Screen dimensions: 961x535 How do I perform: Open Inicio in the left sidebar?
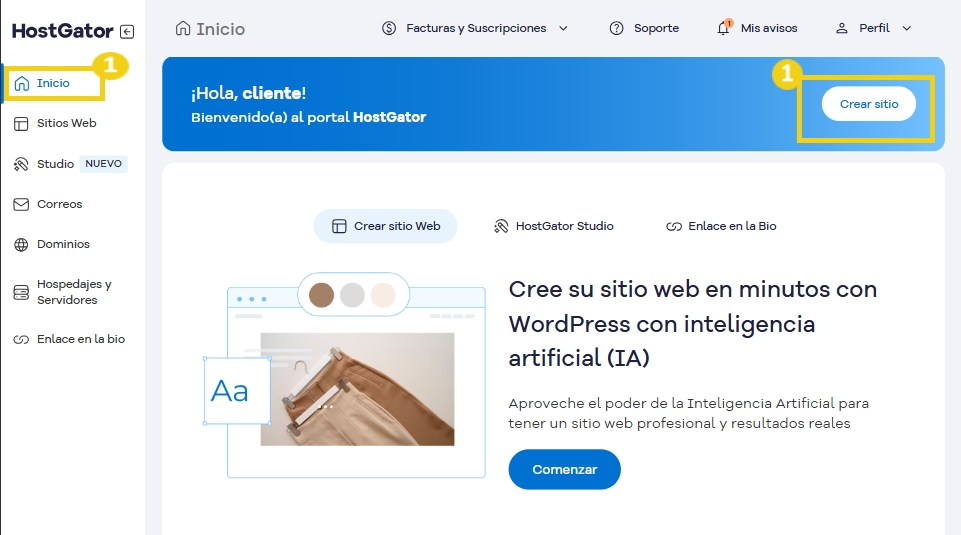pyautogui.click(x=53, y=83)
